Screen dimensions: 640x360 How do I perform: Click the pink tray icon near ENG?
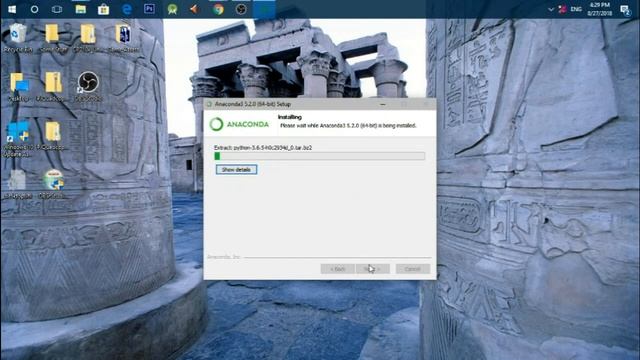pos(562,9)
